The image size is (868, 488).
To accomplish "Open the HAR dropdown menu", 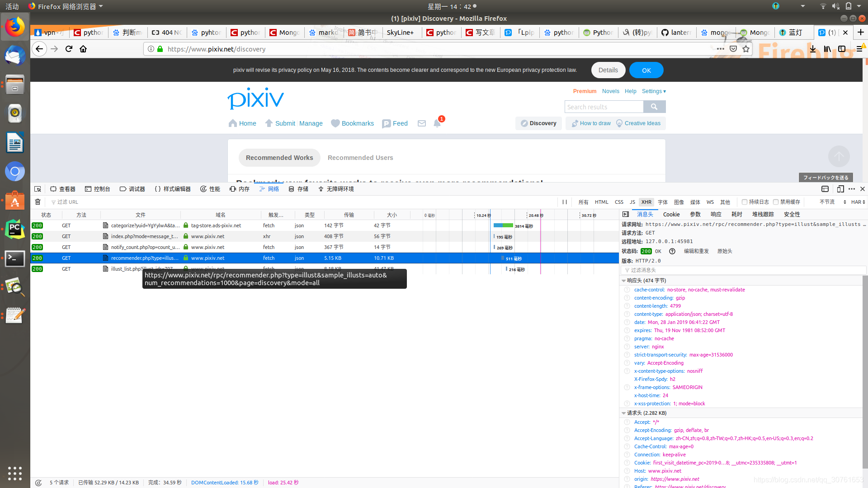I will coord(858,202).
